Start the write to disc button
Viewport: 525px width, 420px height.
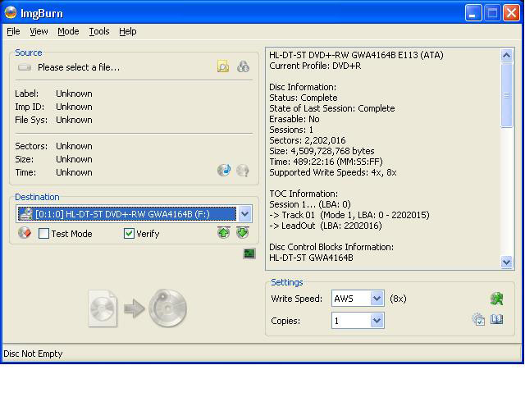click(x=167, y=308)
